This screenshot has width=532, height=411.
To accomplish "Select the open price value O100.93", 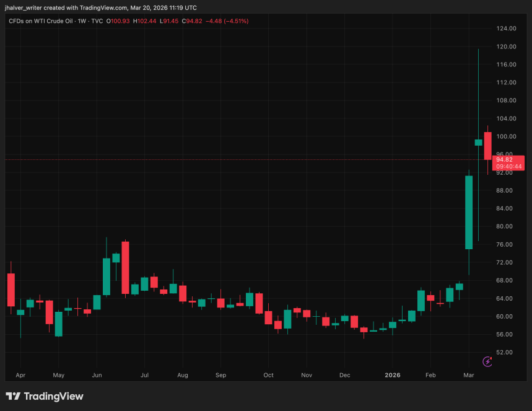I will tap(117, 20).
